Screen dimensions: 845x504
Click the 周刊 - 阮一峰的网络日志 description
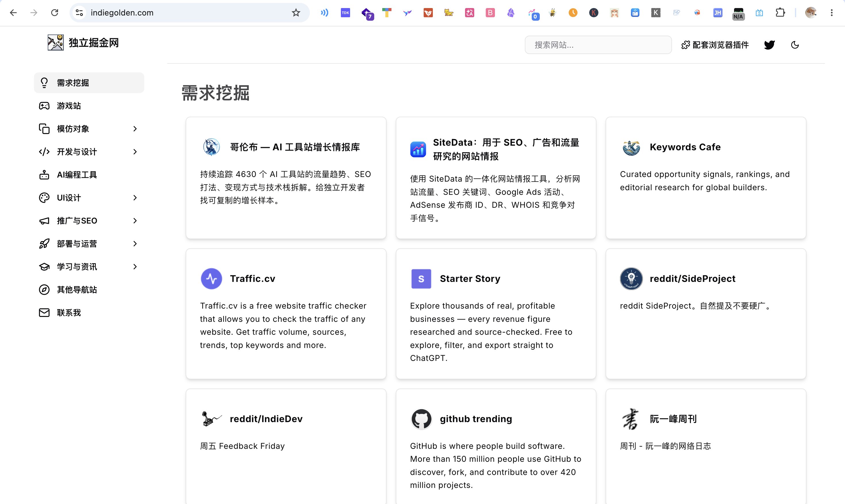(665, 446)
